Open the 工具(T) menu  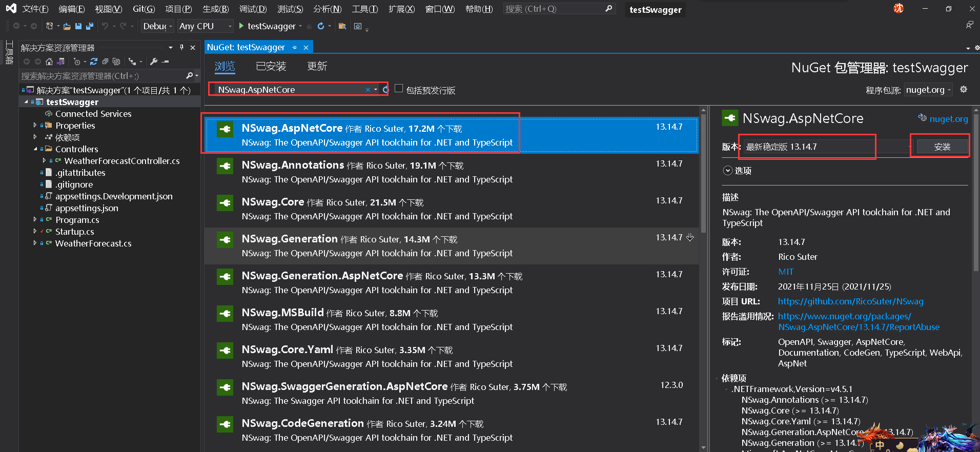coord(364,9)
